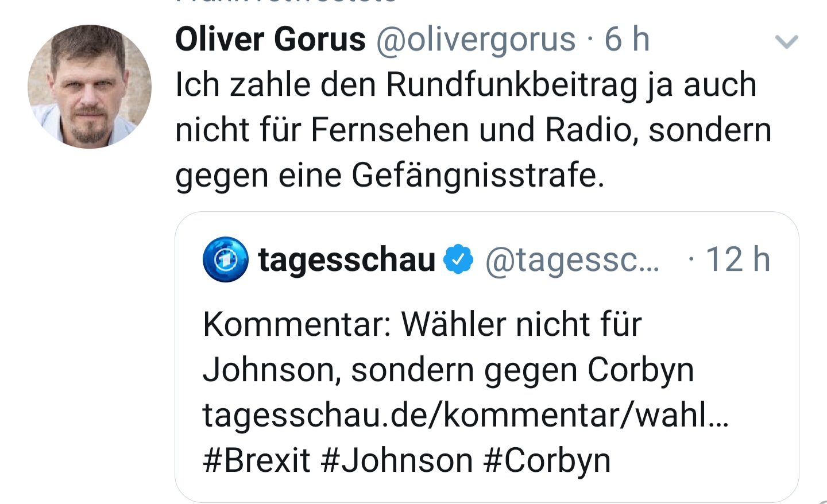Click the @olivergorus handle

tap(476, 40)
